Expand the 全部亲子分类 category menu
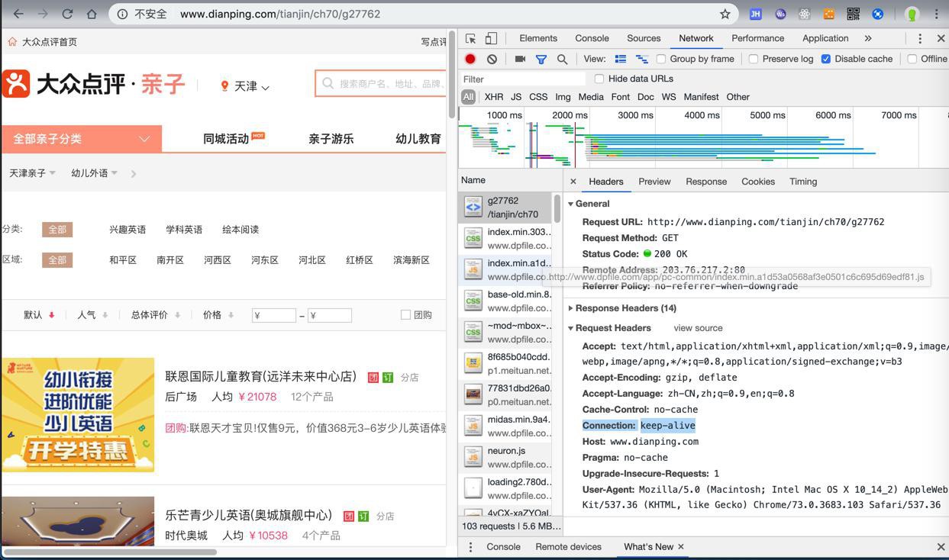 [x=82, y=139]
